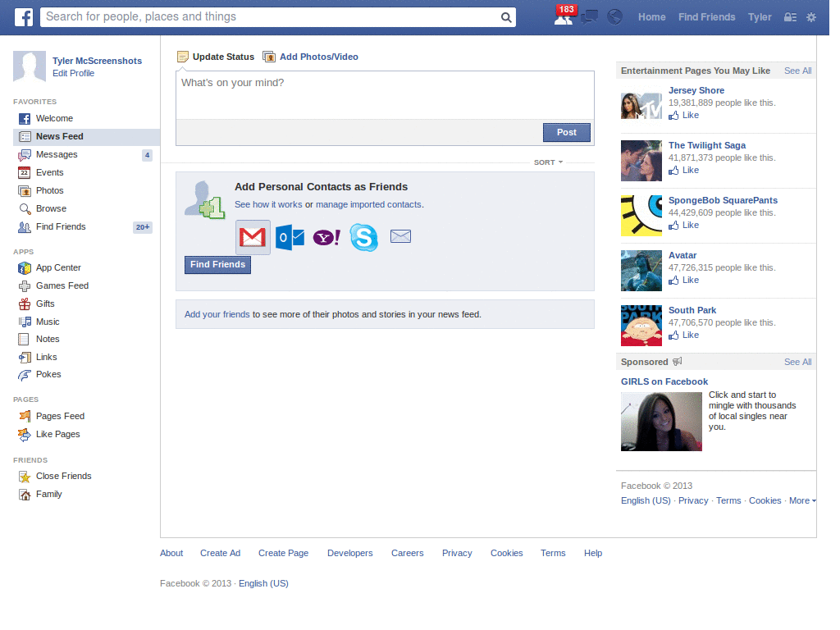The width and height of the screenshot is (840, 630).
Task: Open the notifications globe icon
Action: pyautogui.click(x=615, y=17)
